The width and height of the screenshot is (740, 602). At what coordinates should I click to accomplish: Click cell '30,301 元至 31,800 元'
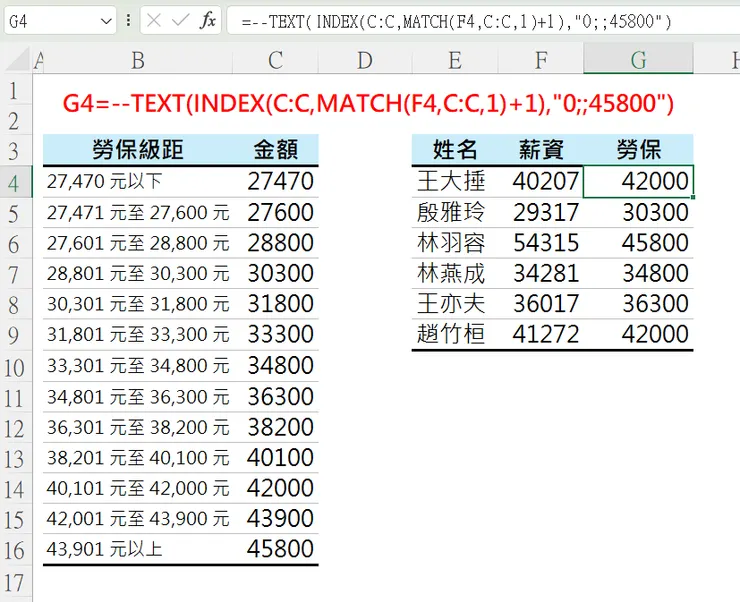pyautogui.click(x=138, y=304)
